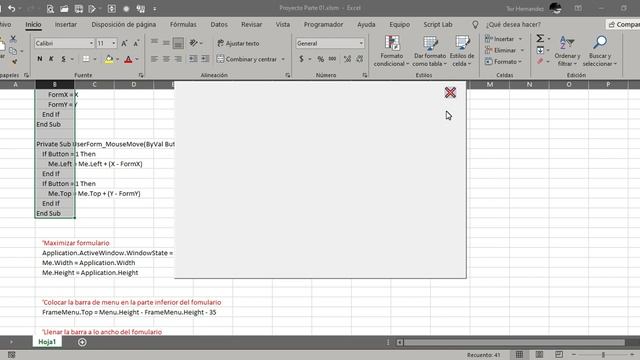640x360 pixels.
Task: Open Estilos de celda gallery
Action: pyautogui.click(x=462, y=51)
